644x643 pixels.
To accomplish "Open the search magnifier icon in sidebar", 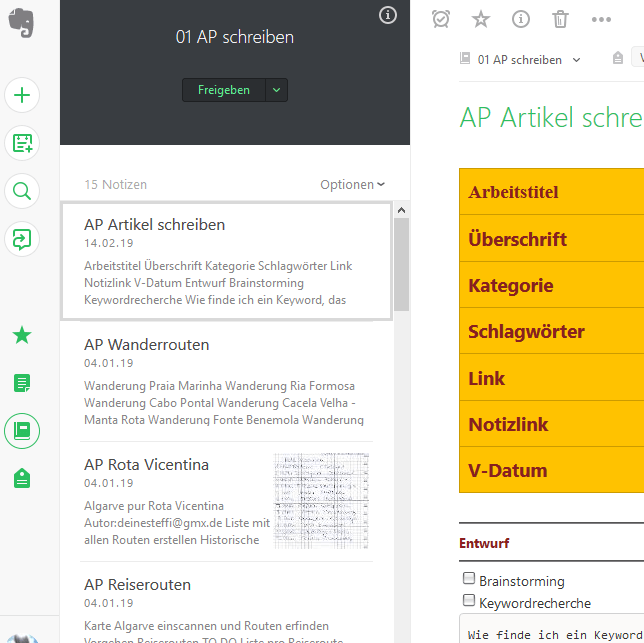I will tap(22, 191).
